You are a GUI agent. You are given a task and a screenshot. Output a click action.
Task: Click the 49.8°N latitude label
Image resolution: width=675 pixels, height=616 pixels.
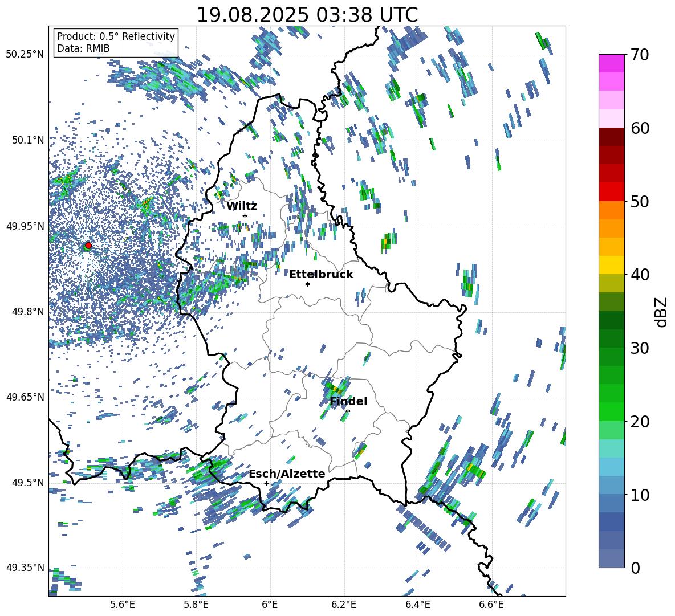(x=27, y=312)
